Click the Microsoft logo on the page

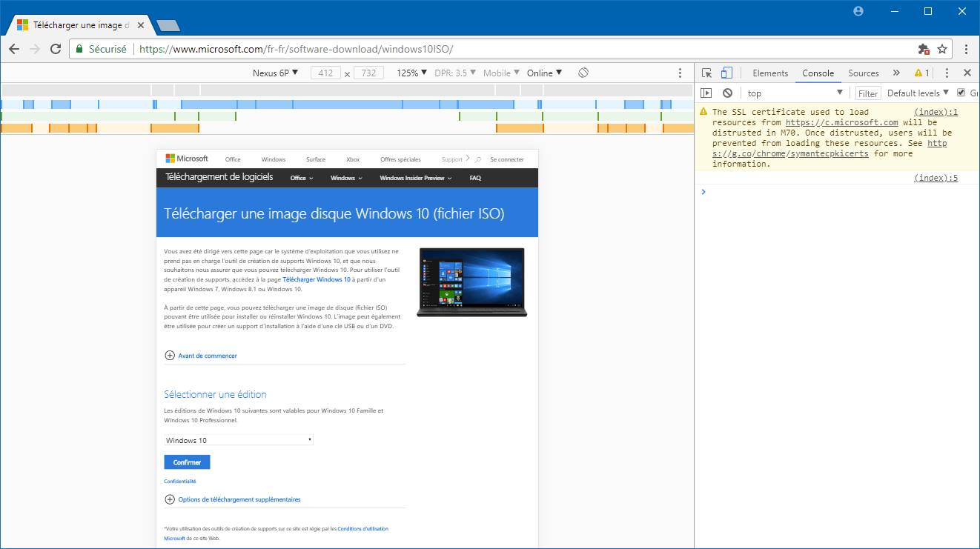pos(187,159)
